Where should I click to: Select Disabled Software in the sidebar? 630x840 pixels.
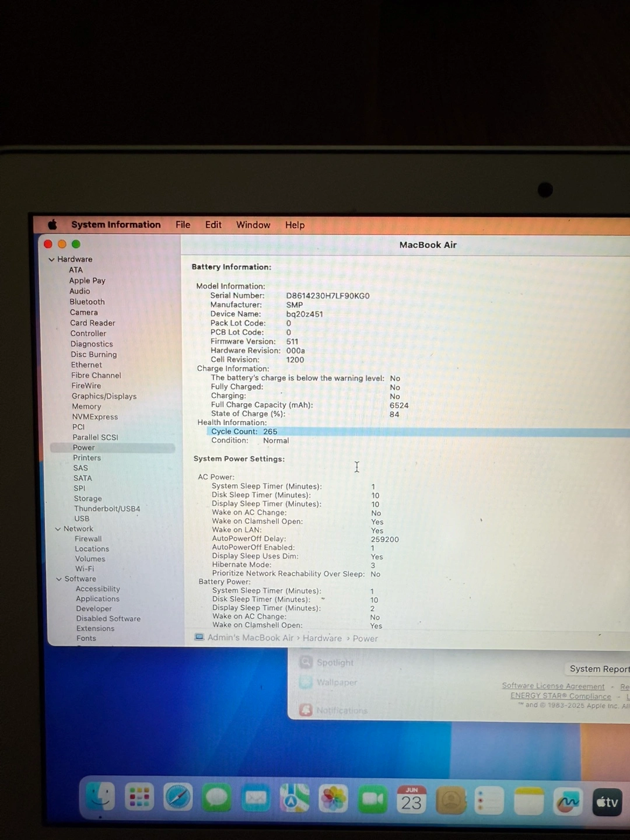(x=108, y=619)
